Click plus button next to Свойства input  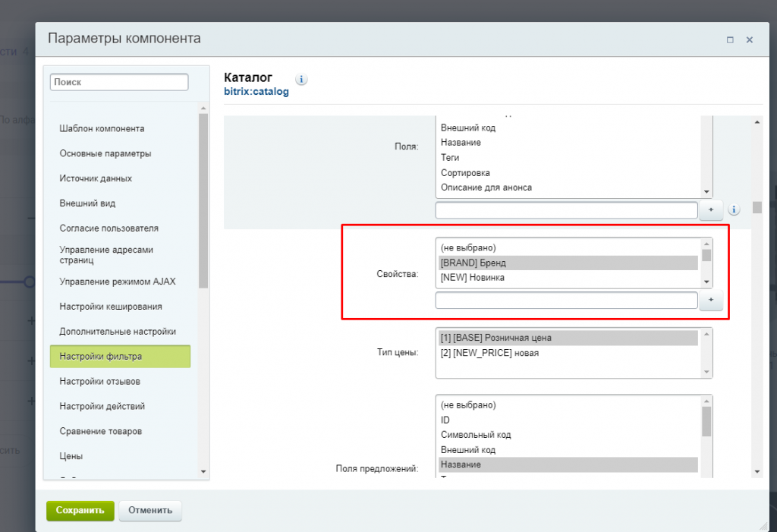[710, 300]
